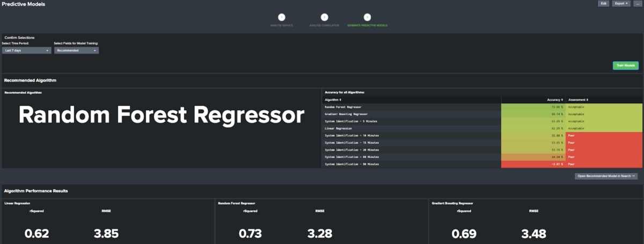The image size is (644, 244).
Task: Click the System Identification - 15 Minutes row
Action: point(482,142)
